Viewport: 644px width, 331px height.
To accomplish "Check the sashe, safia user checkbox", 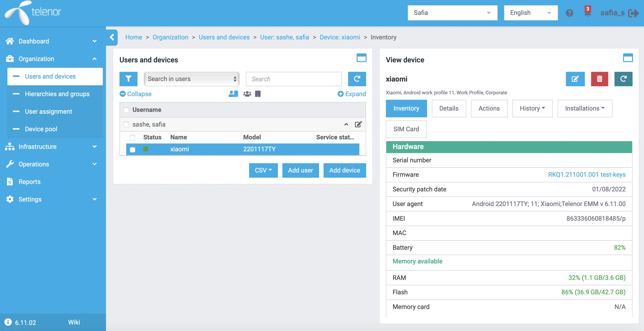I will pos(126,124).
